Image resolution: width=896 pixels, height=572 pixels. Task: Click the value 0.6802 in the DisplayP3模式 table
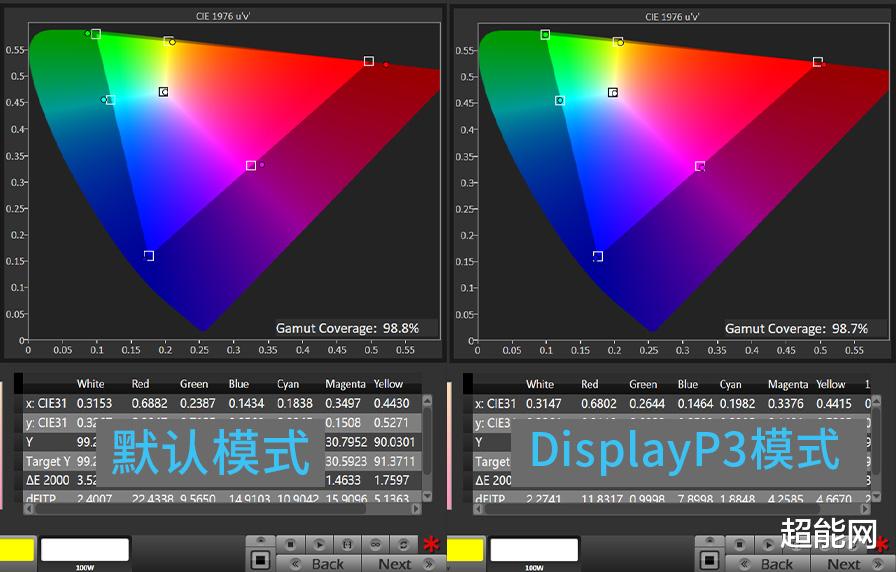click(599, 403)
